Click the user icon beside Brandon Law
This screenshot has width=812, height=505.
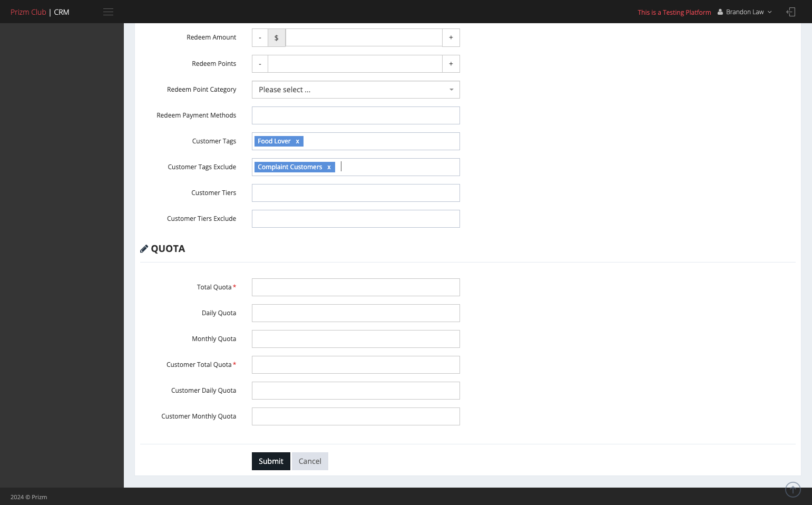coord(720,12)
